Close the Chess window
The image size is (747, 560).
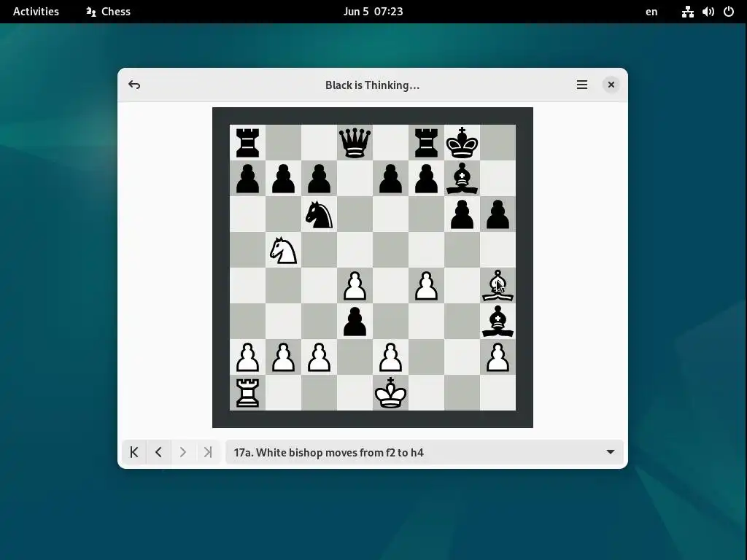coord(611,85)
